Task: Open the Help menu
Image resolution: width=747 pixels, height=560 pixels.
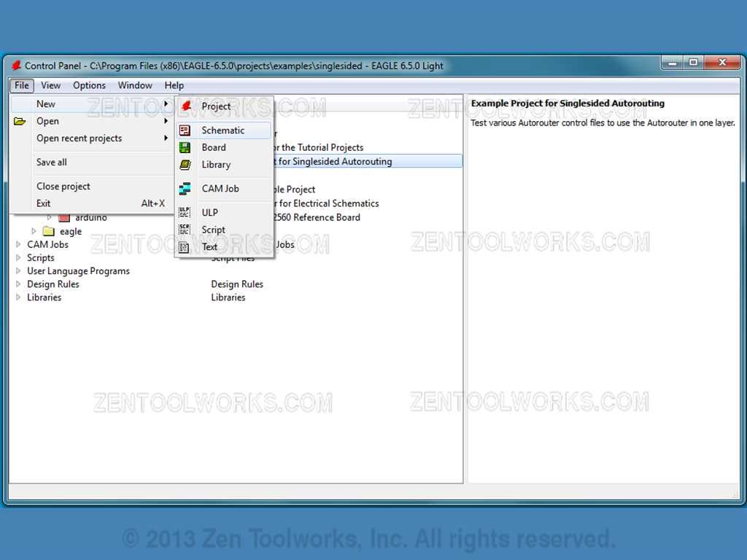Action: 174,85
